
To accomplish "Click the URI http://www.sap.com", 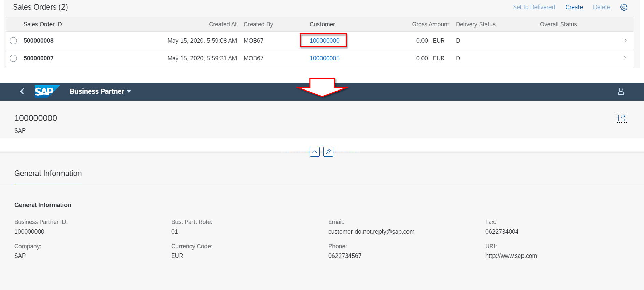I will (x=511, y=256).
